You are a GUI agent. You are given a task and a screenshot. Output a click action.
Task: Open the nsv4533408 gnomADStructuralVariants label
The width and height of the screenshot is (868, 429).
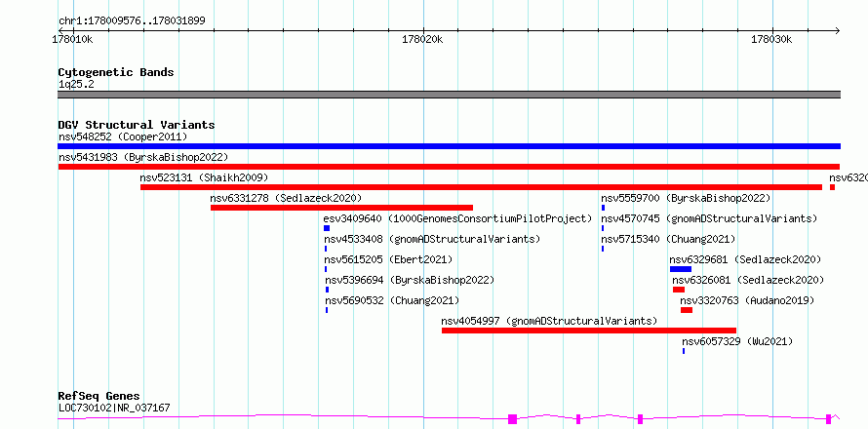pos(432,239)
